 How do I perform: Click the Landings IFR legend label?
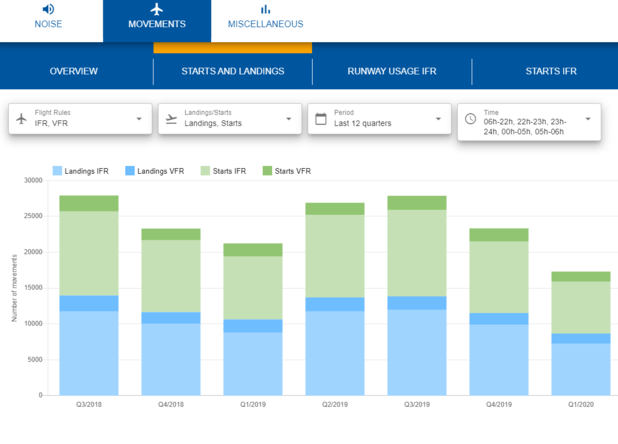pyautogui.click(x=86, y=171)
